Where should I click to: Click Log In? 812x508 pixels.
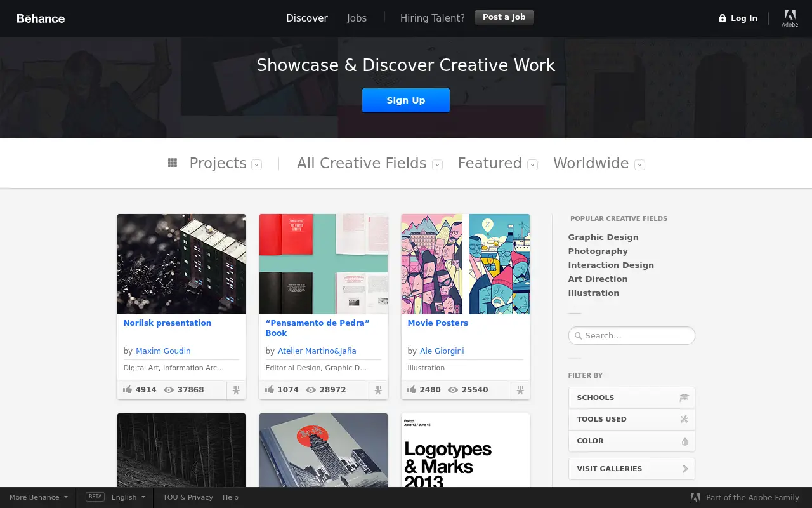(743, 18)
